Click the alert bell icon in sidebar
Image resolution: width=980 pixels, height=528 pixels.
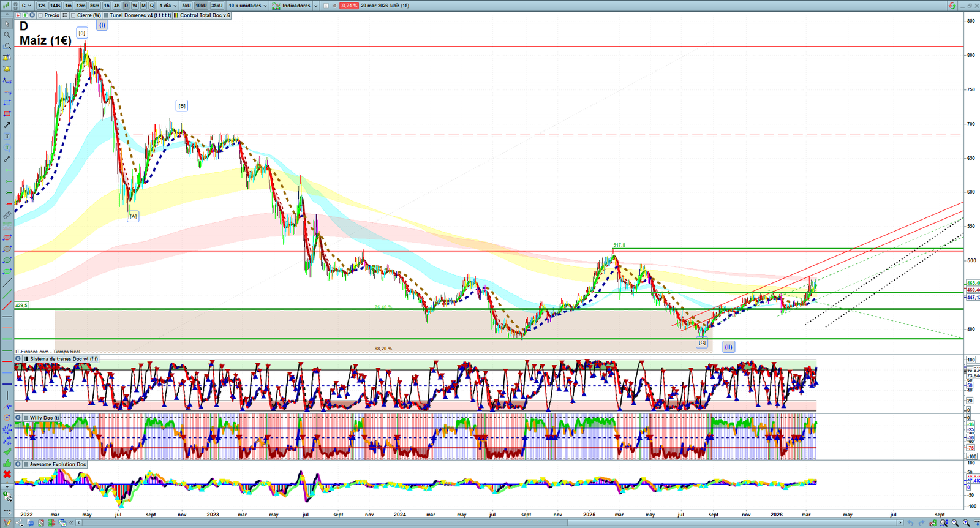(x=7, y=69)
